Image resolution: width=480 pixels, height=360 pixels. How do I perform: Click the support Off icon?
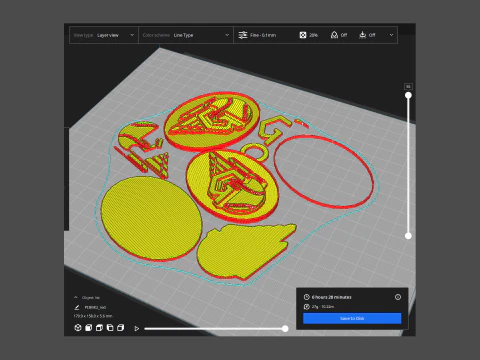pyautogui.click(x=334, y=35)
